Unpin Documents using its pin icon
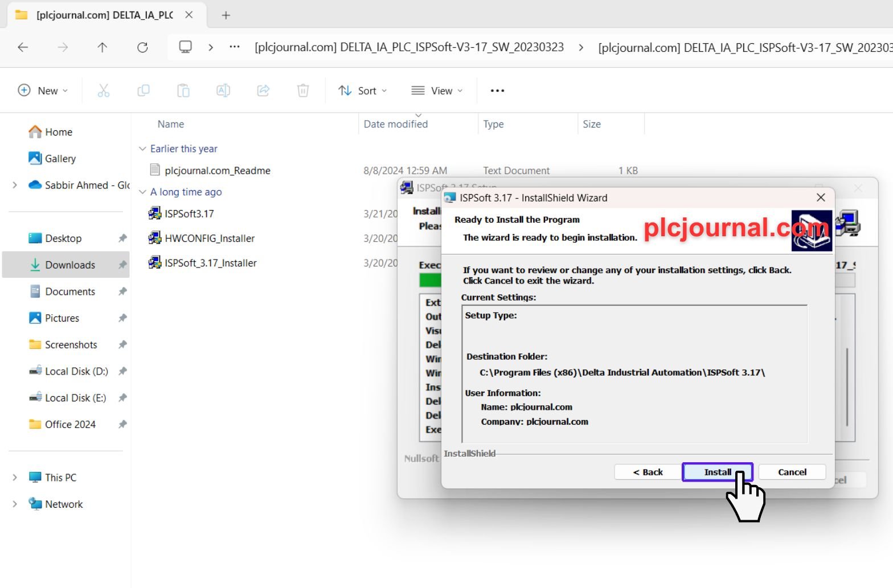Screen dimensions: 893x588 pos(122,291)
